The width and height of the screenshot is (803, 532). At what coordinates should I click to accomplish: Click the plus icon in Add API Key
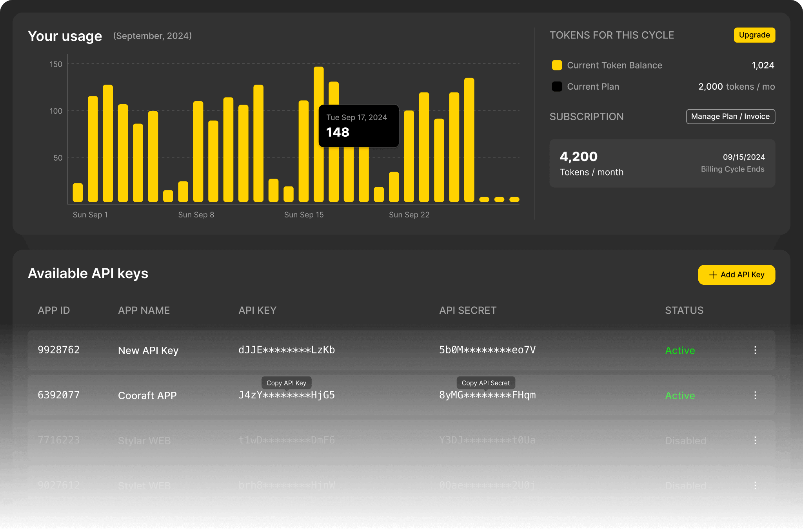point(712,275)
